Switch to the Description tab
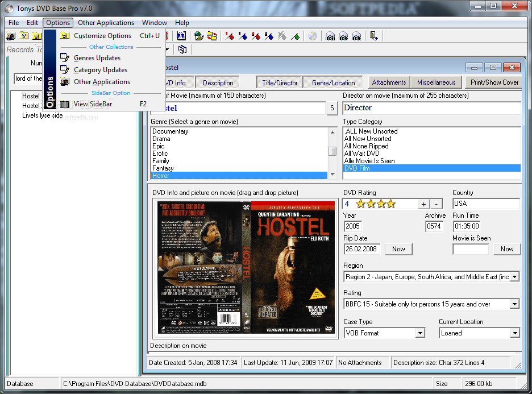The image size is (532, 394). [x=218, y=83]
